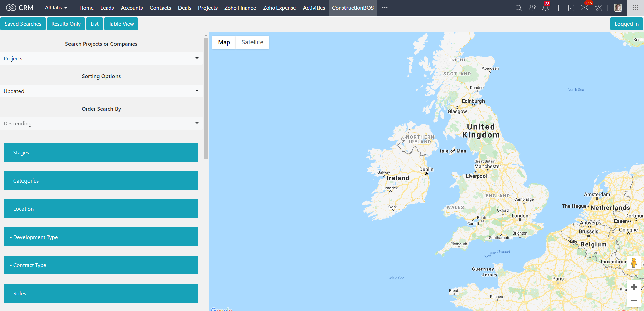Viewport: 644px width, 311px height.
Task: Open the All Tabs dropdown
Action: point(56,8)
